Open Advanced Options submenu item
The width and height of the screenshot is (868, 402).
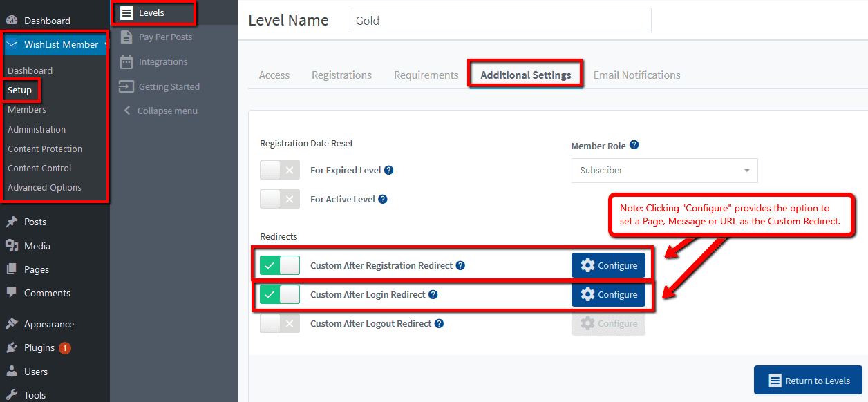click(44, 187)
